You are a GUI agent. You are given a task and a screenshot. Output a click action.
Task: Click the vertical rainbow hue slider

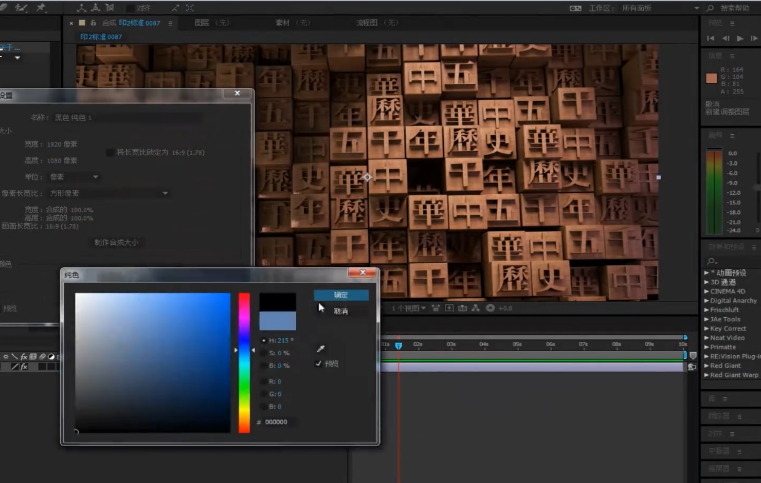[244, 362]
